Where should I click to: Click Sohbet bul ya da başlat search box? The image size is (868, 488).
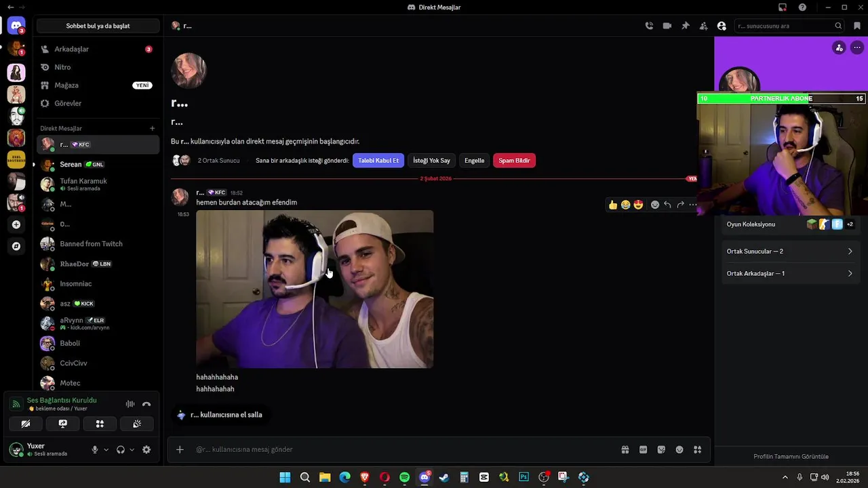[98, 26]
